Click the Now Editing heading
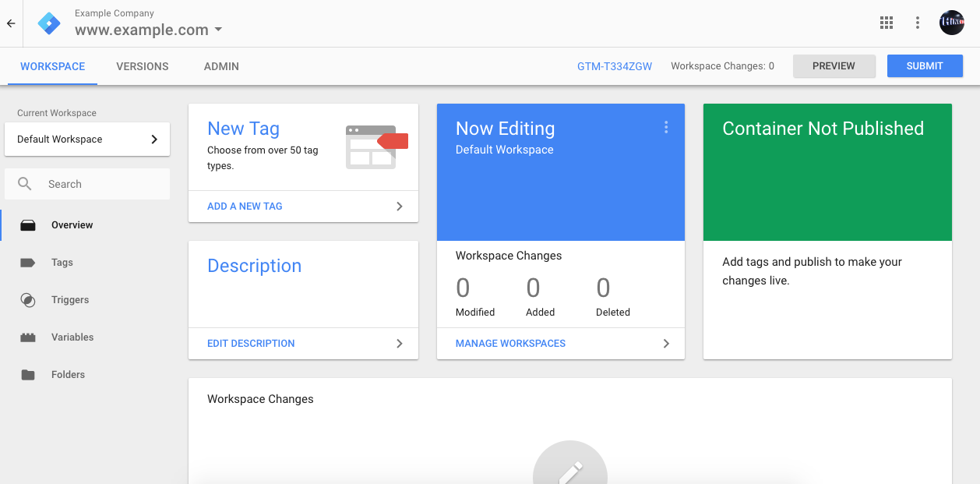This screenshot has height=484, width=980. [505, 129]
